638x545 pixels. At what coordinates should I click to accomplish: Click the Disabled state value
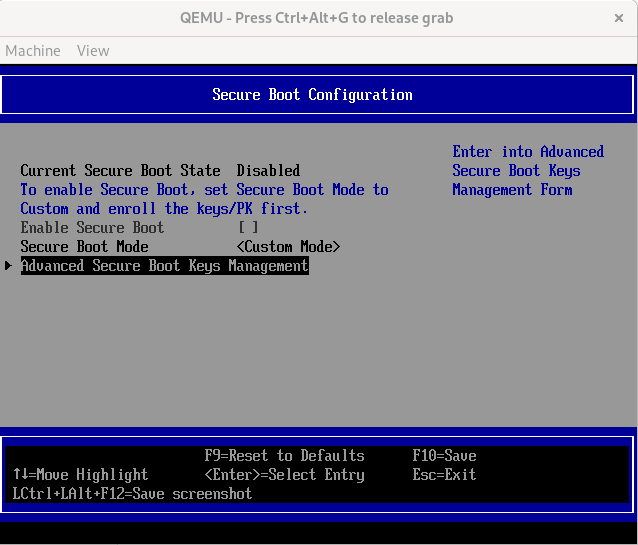point(268,171)
